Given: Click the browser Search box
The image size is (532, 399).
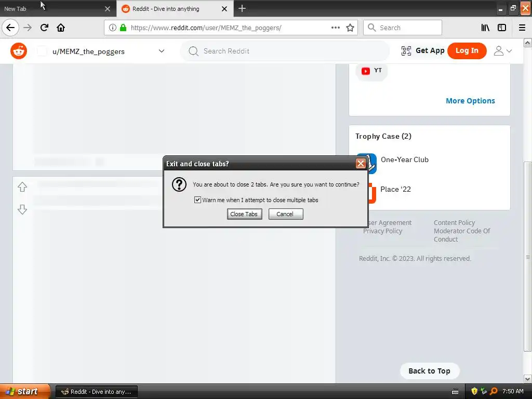Looking at the screenshot, I should [403, 28].
